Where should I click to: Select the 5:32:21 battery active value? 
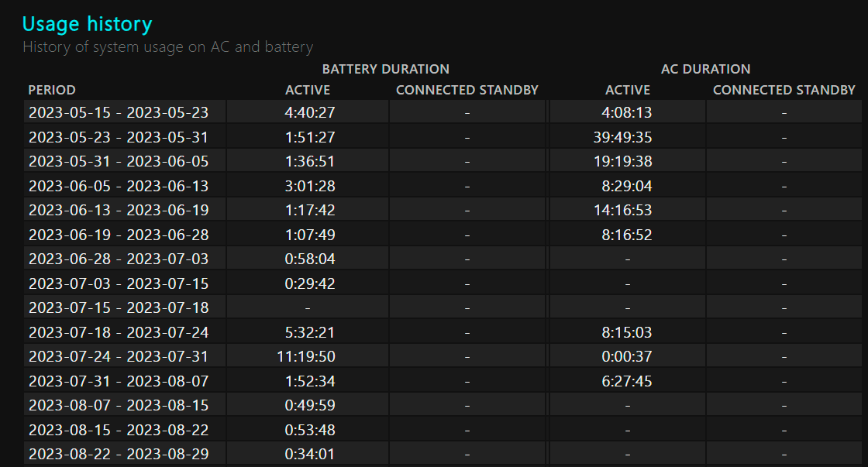click(310, 332)
